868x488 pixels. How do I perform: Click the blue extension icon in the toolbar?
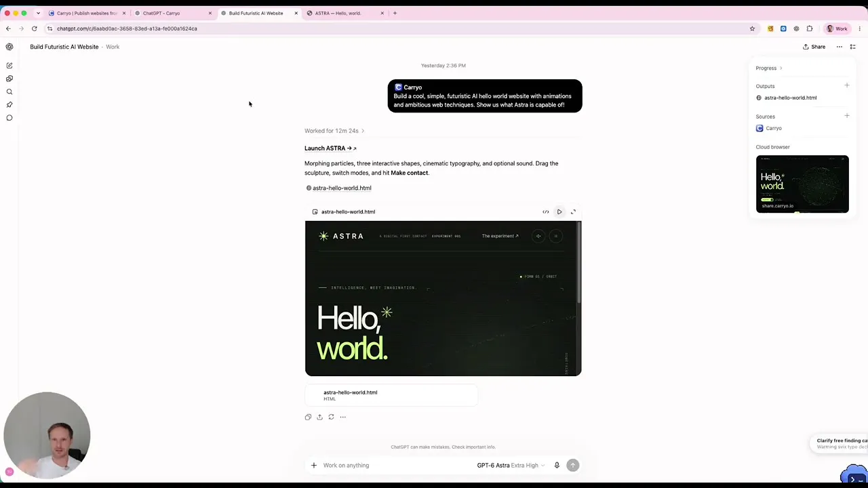point(783,28)
